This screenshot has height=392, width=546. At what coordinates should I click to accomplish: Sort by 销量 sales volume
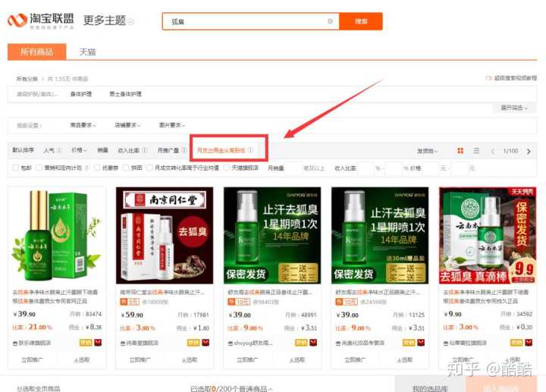102,150
